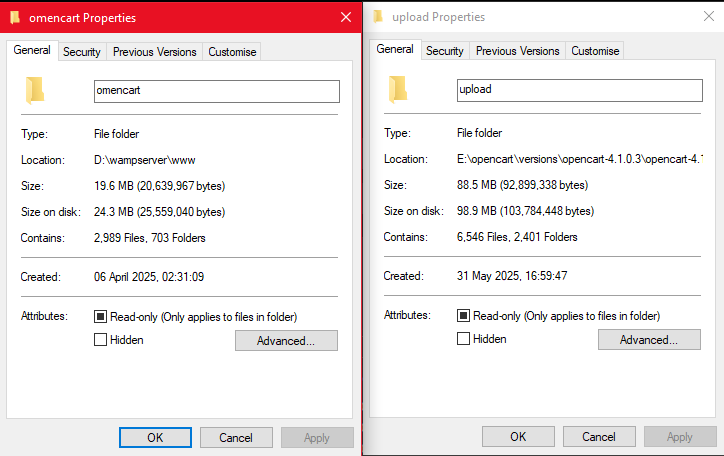This screenshot has width=724, height=456.
Task: Toggle Read-only checkbox in omencart Properties
Action: click(x=100, y=317)
